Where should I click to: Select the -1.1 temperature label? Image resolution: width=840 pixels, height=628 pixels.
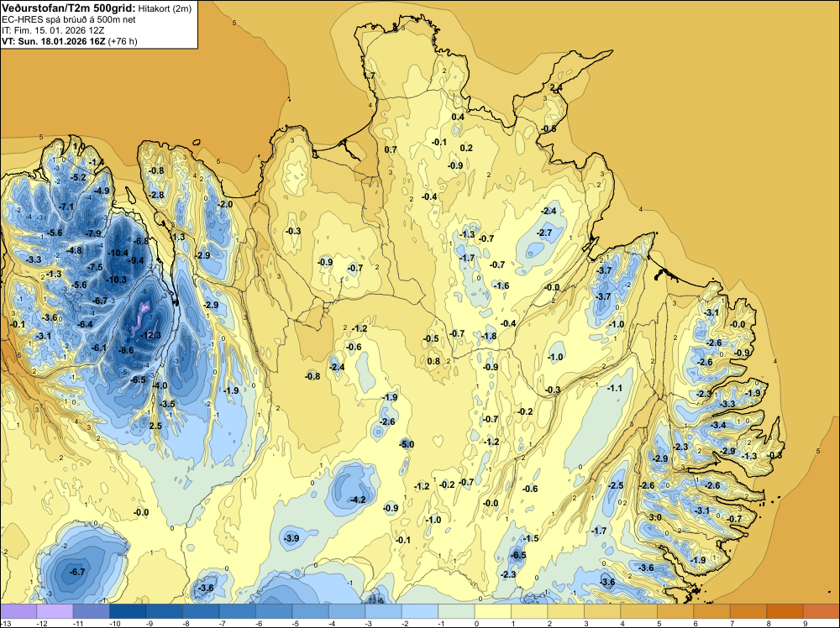click(x=615, y=388)
